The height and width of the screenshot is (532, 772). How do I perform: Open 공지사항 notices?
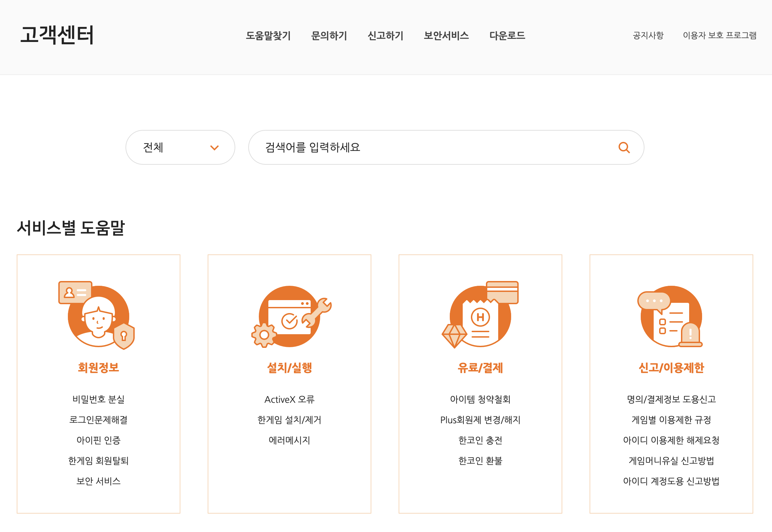(x=649, y=35)
